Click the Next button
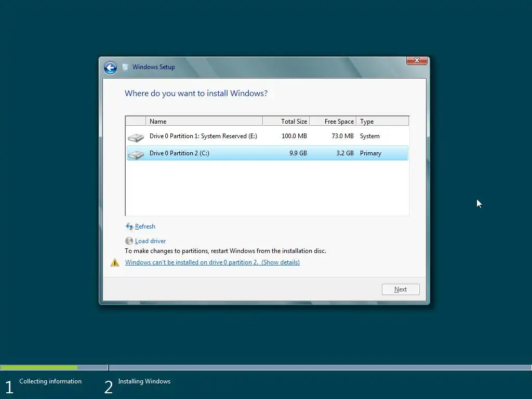Viewport: 532px width, 399px height. (401, 289)
